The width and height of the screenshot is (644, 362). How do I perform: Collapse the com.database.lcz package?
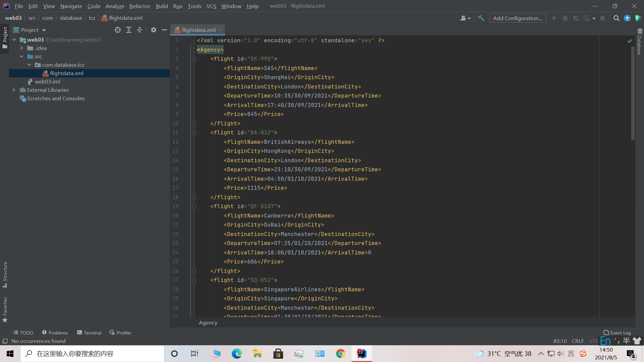29,65
